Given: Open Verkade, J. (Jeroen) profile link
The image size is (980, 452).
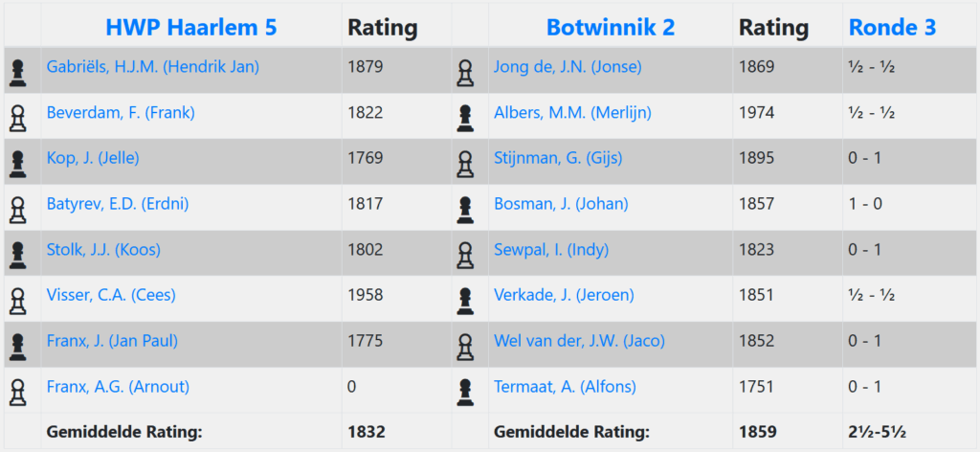Looking at the screenshot, I should [564, 295].
